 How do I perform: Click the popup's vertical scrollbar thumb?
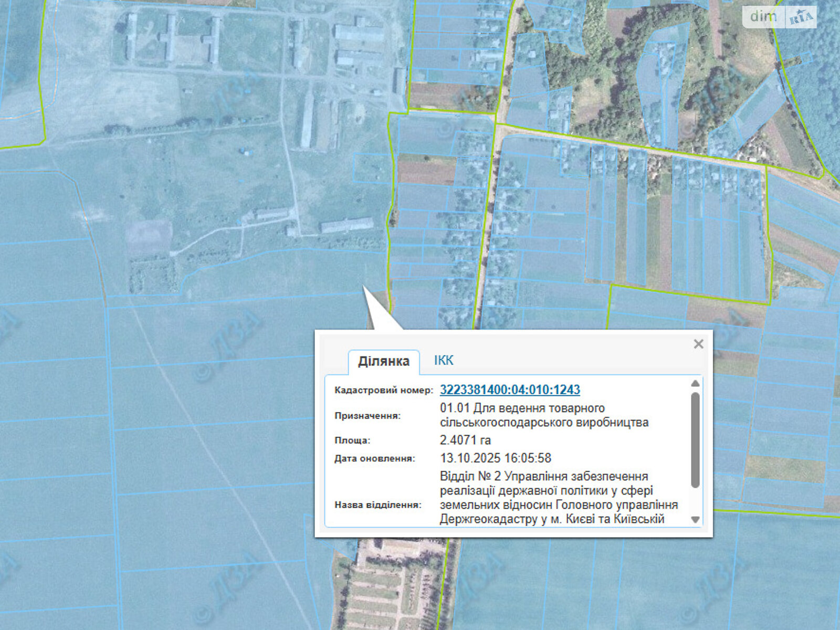(695, 440)
